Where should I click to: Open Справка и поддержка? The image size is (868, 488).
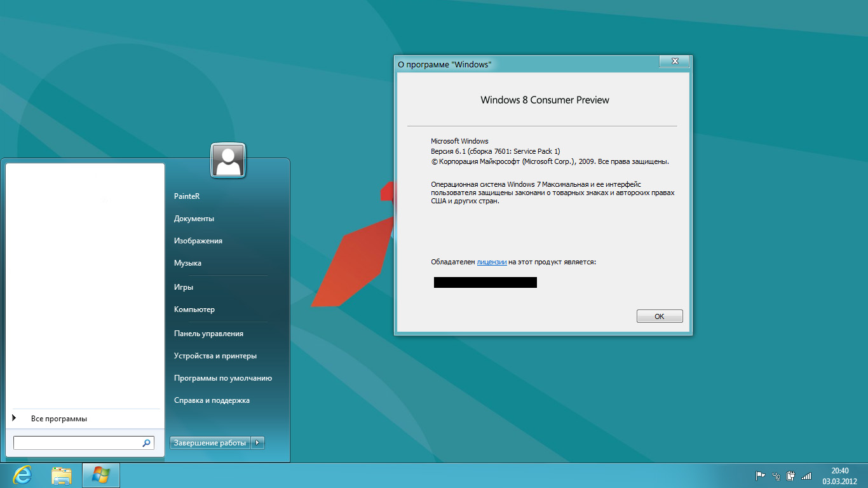coord(212,400)
